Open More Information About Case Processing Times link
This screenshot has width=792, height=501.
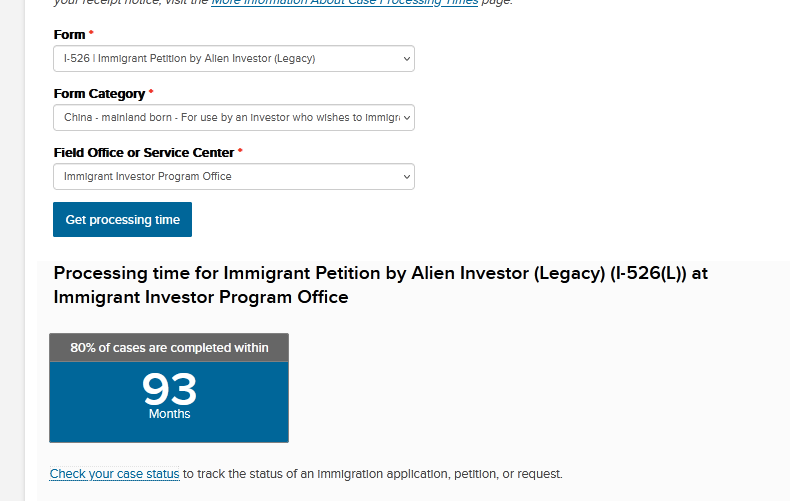(360, 3)
